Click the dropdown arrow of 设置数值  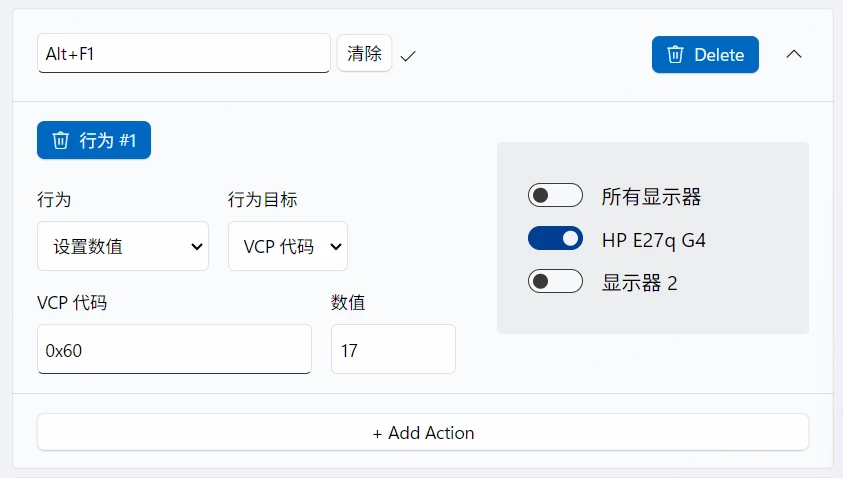pos(197,247)
